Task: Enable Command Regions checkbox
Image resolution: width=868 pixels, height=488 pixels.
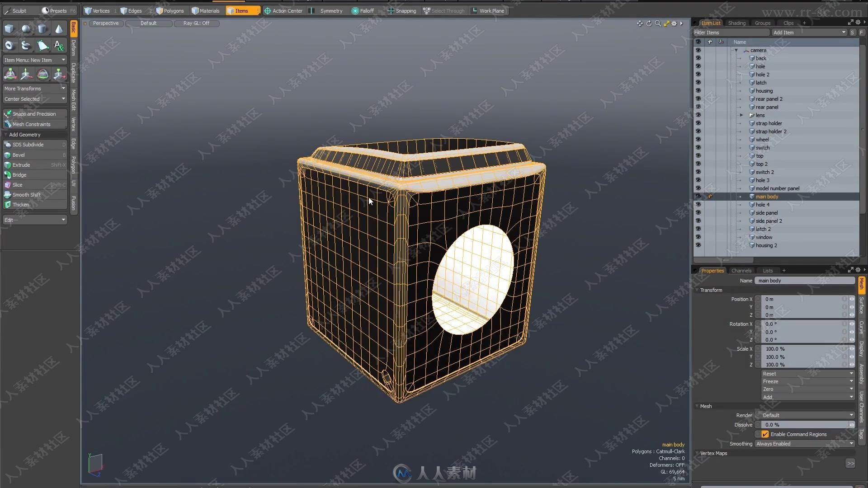Action: pyautogui.click(x=765, y=434)
